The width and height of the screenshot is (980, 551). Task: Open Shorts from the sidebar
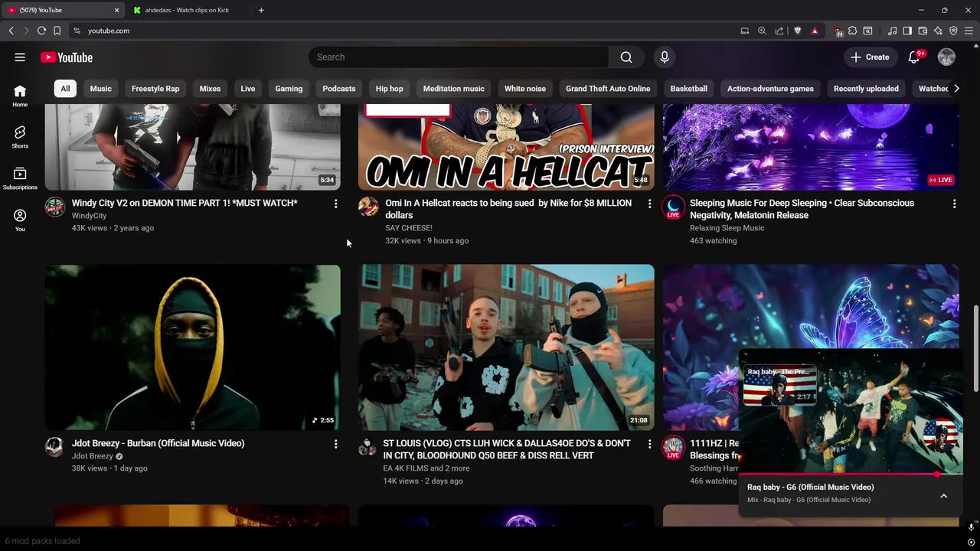pyautogui.click(x=20, y=138)
